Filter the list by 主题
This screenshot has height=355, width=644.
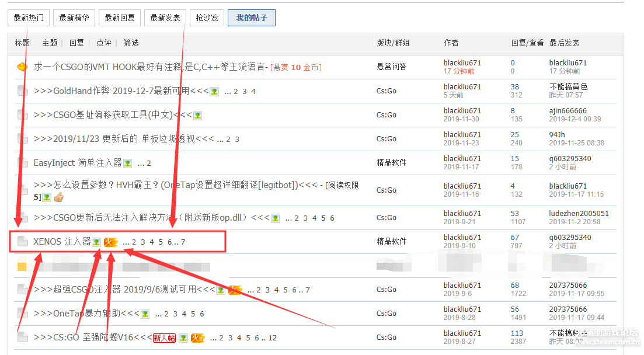coord(50,43)
